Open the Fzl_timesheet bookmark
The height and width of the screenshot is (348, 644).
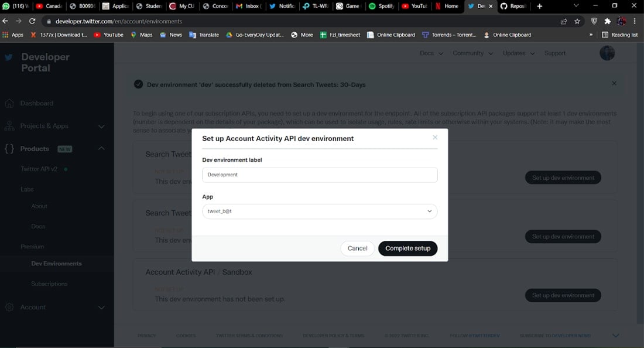[340, 35]
